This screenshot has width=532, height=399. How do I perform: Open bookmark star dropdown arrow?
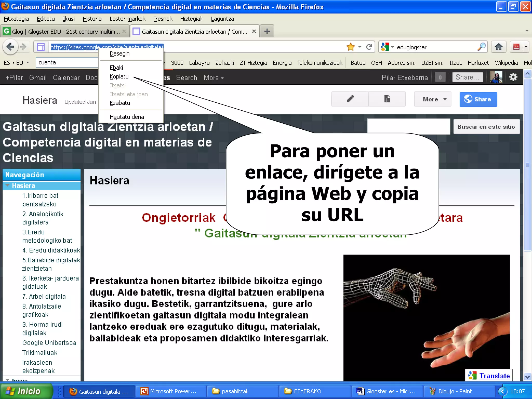pyautogui.click(x=360, y=47)
